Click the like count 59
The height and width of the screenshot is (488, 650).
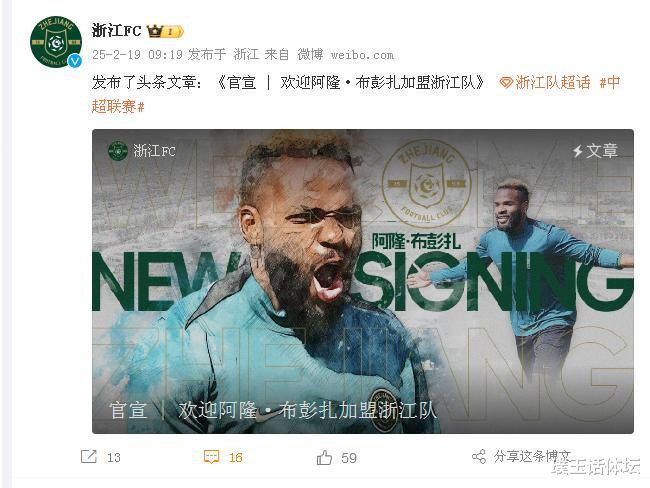pyautogui.click(x=349, y=458)
